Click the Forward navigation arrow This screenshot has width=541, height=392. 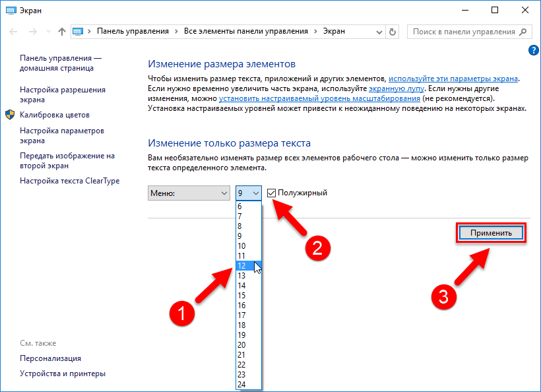30,32
